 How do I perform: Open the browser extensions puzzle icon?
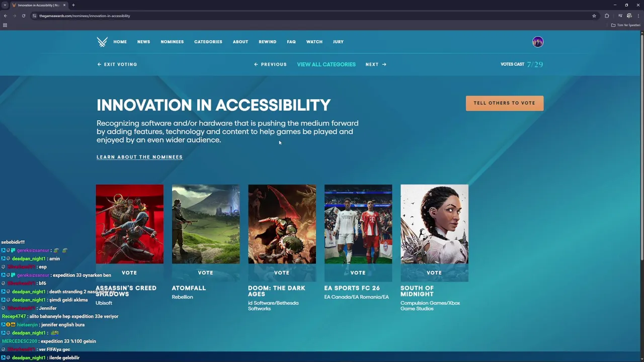pos(607,16)
